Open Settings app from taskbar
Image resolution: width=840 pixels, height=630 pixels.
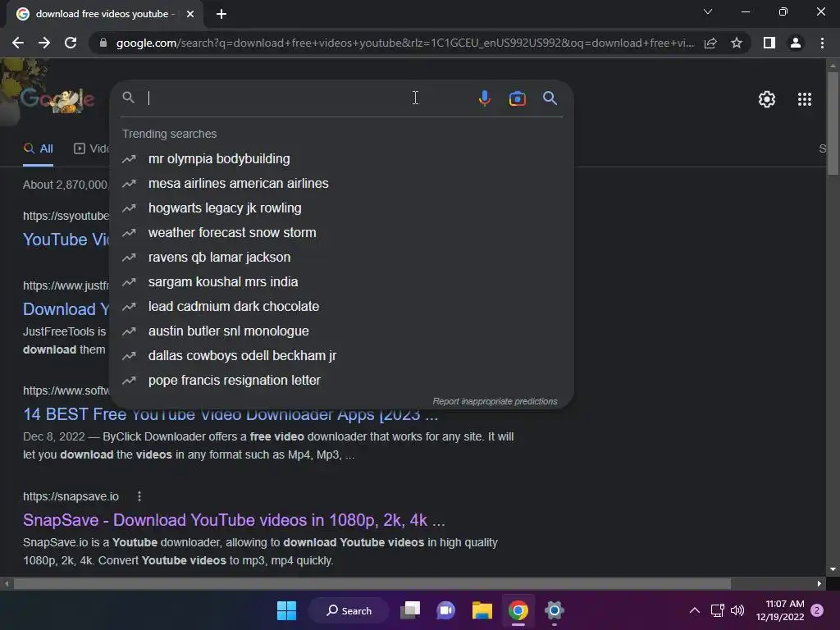(554, 610)
